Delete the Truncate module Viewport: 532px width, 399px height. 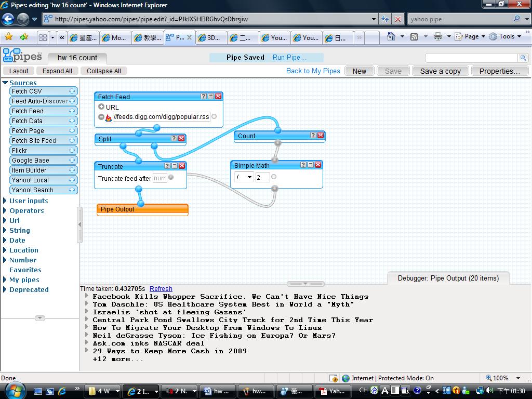(x=182, y=166)
